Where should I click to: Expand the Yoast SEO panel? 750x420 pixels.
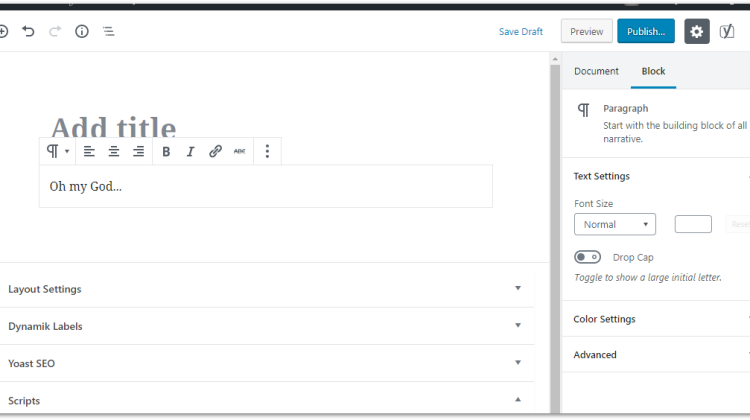267,363
